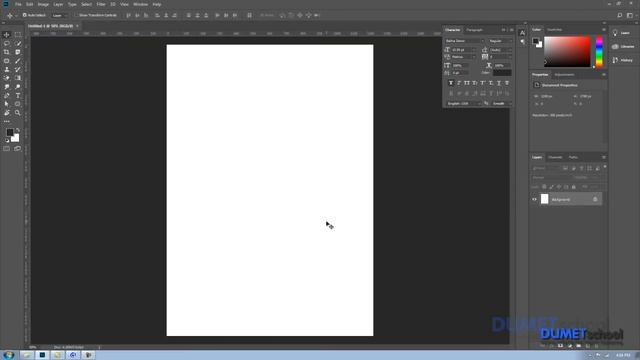640x360 pixels.
Task: Open the Filter menu
Action: (101, 4)
